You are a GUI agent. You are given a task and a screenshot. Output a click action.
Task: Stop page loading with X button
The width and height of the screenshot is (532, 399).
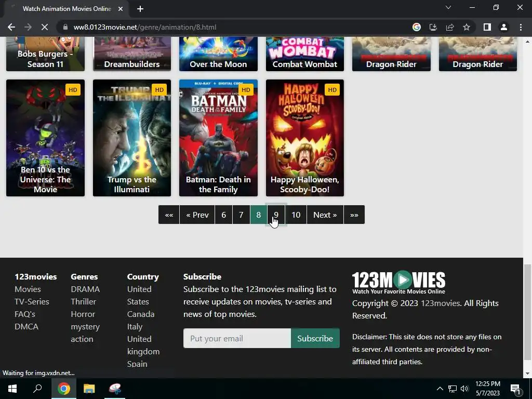tap(45, 27)
